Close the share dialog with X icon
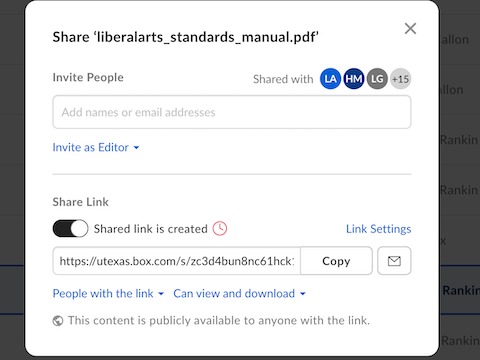This screenshot has height=360, width=480. pyautogui.click(x=410, y=29)
